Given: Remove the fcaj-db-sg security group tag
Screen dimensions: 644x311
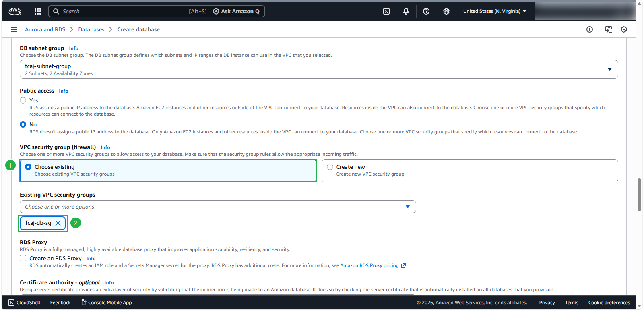Looking at the screenshot, I should coord(58,223).
